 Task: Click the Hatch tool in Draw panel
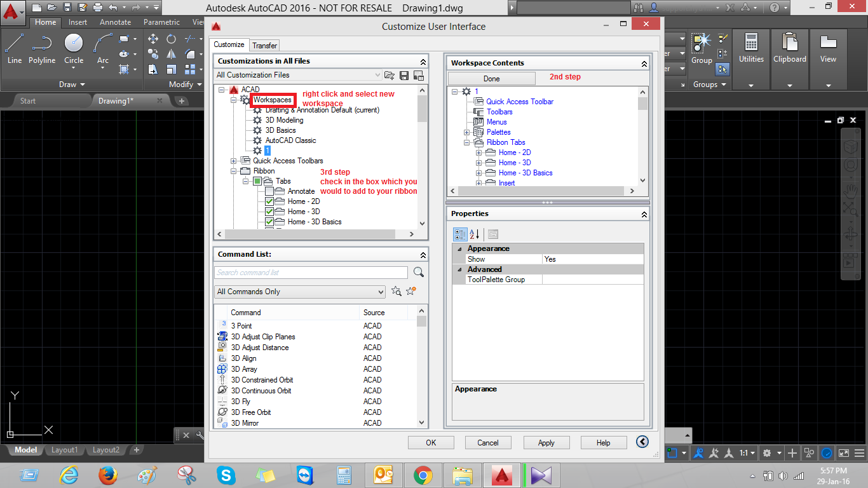pyautogui.click(x=124, y=69)
